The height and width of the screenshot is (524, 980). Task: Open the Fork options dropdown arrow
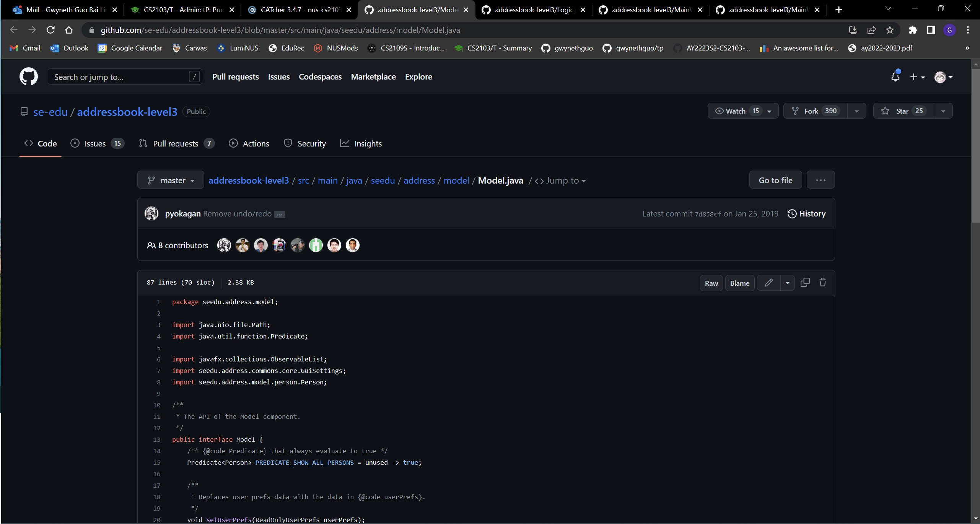[x=856, y=111]
